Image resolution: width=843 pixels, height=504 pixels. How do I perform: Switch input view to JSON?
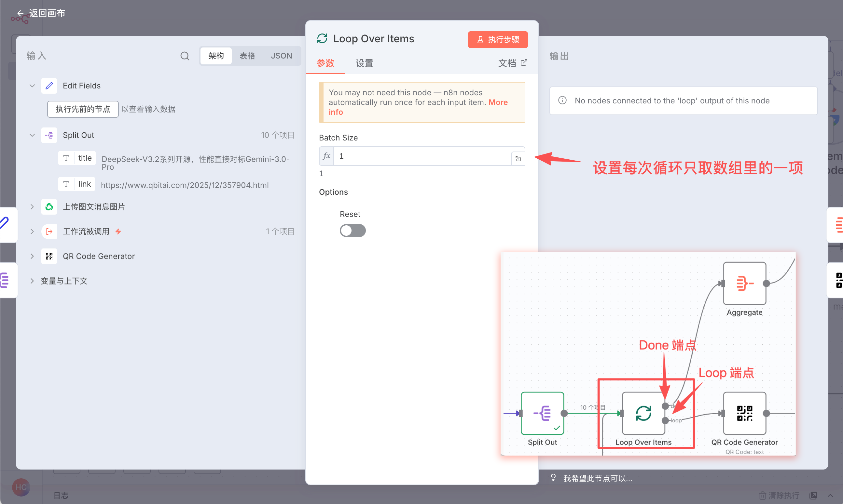pyautogui.click(x=281, y=56)
